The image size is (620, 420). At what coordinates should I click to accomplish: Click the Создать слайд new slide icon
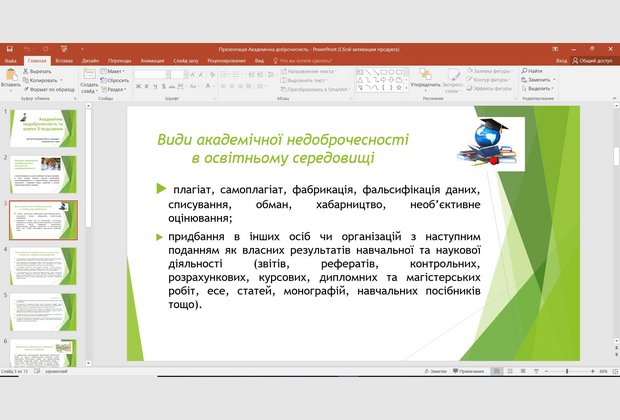pos(89,74)
